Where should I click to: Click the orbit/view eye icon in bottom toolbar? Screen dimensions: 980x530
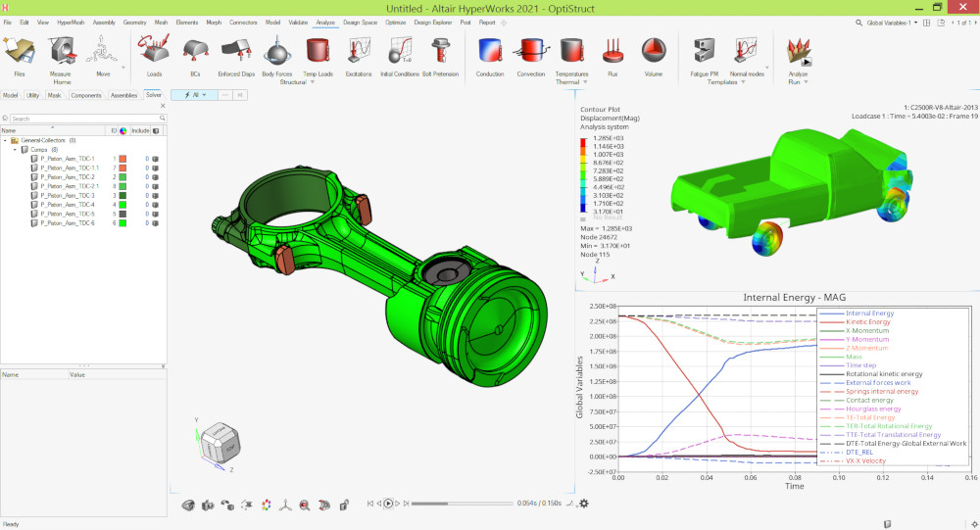(x=188, y=505)
